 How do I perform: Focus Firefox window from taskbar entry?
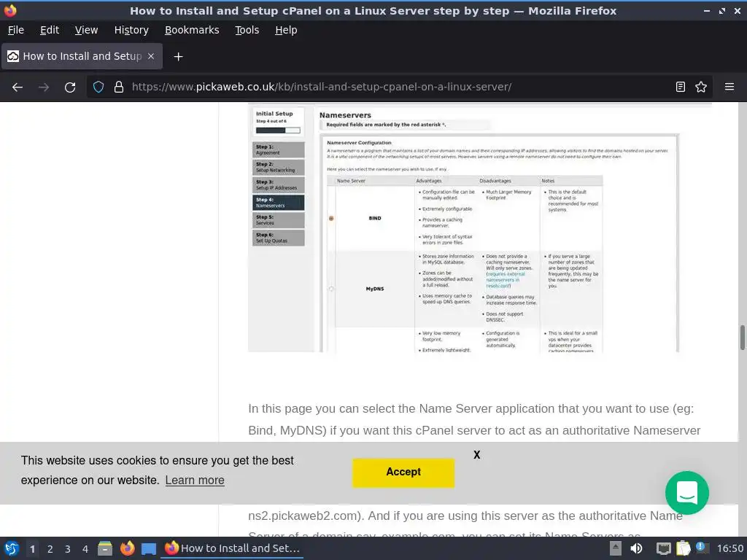[x=233, y=548]
